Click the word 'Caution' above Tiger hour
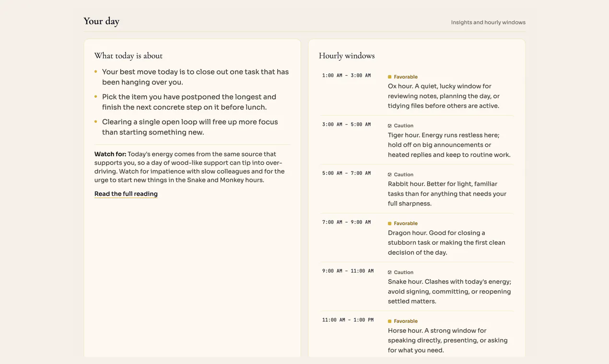This screenshot has width=609, height=364. [404, 126]
